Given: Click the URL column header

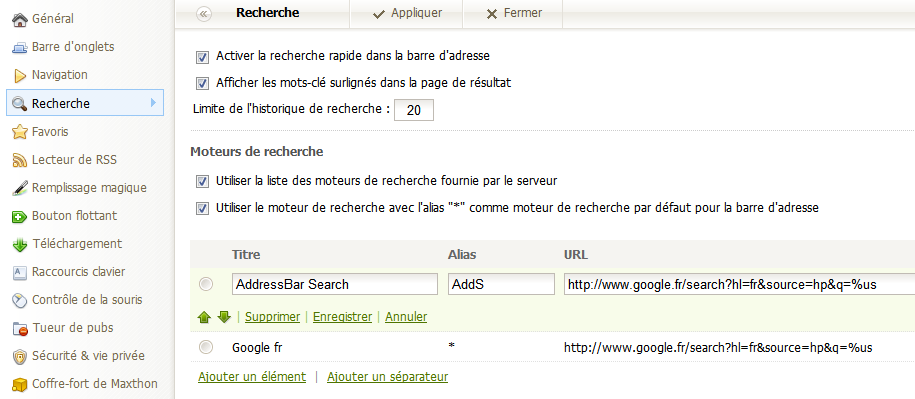Looking at the screenshot, I should tap(576, 255).
